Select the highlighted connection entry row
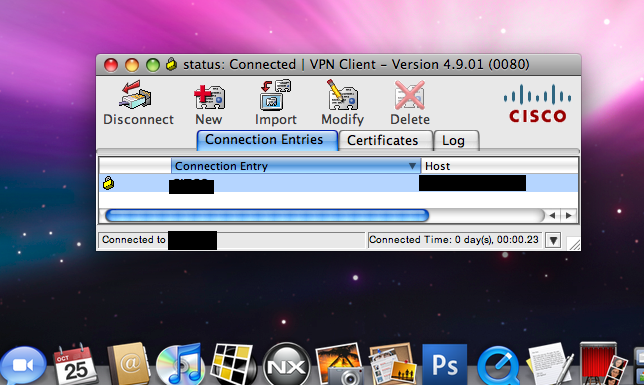The image size is (644, 385). [x=338, y=183]
